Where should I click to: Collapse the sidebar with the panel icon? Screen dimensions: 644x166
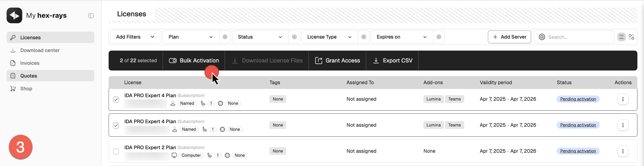point(91,16)
